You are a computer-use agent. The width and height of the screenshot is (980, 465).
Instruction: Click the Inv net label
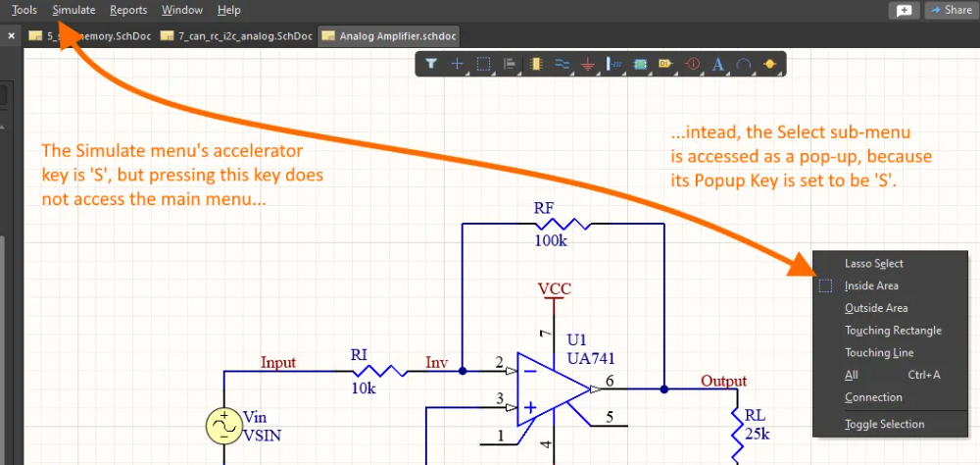(436, 362)
